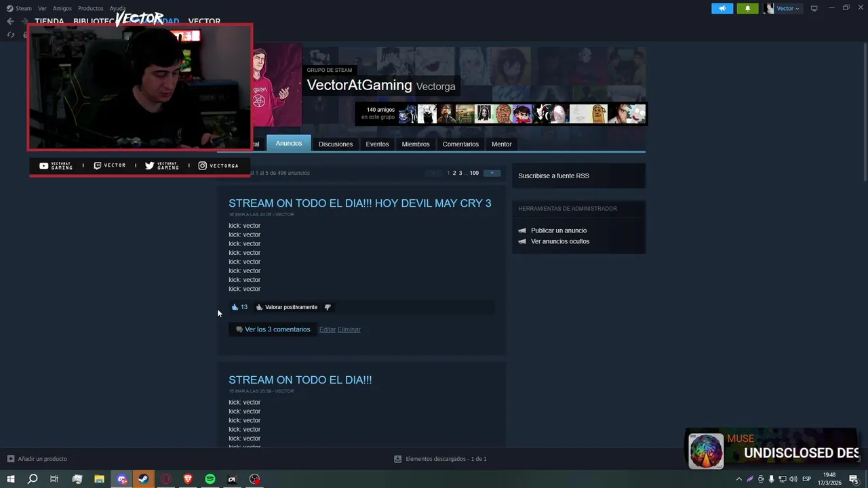Click the first friend avatar in group
Viewport: 868px width, 488px height.
pos(408,114)
